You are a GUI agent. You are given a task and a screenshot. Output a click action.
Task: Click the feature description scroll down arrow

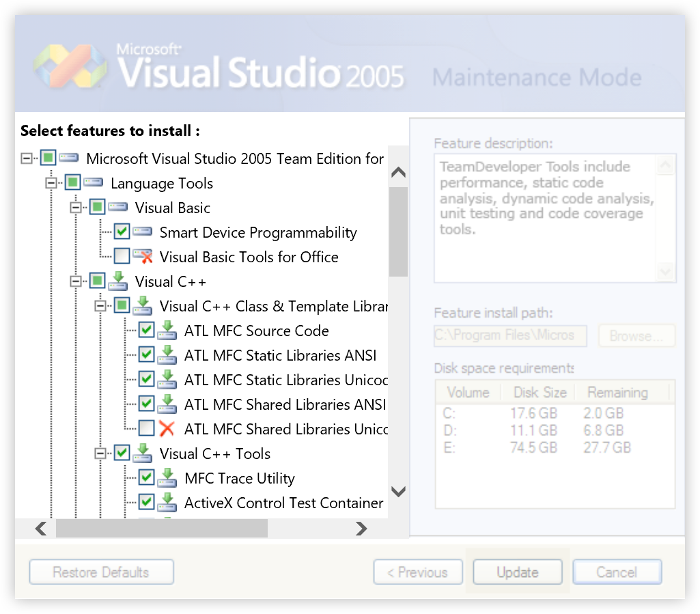[665, 272]
